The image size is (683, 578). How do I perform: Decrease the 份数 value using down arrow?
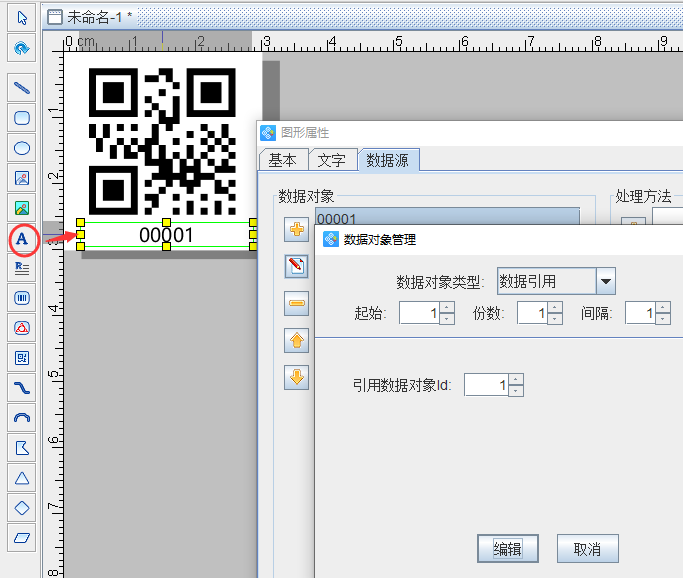(x=554, y=319)
